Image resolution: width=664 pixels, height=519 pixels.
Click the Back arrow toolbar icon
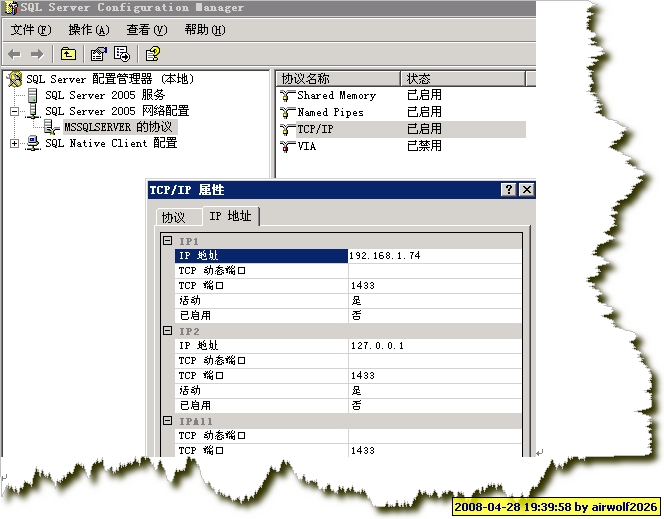(x=14, y=54)
